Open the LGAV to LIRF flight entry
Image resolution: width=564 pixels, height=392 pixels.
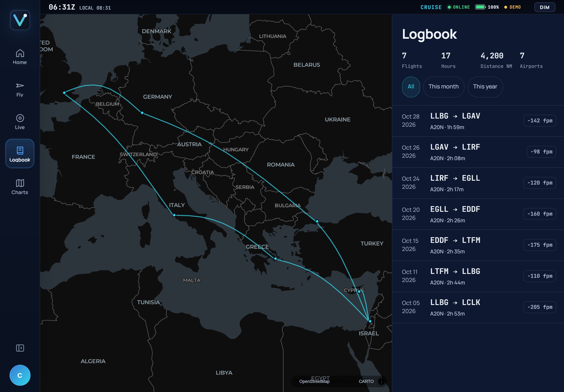tap(478, 152)
